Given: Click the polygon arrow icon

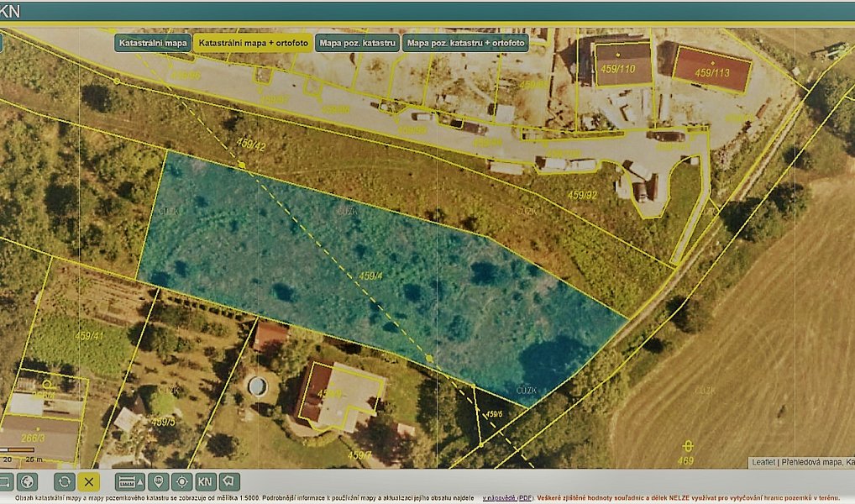Looking at the screenshot, I should tap(229, 481).
